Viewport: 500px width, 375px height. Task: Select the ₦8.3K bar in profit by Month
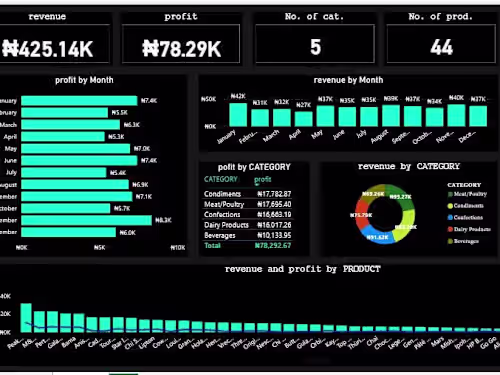(x=86, y=220)
